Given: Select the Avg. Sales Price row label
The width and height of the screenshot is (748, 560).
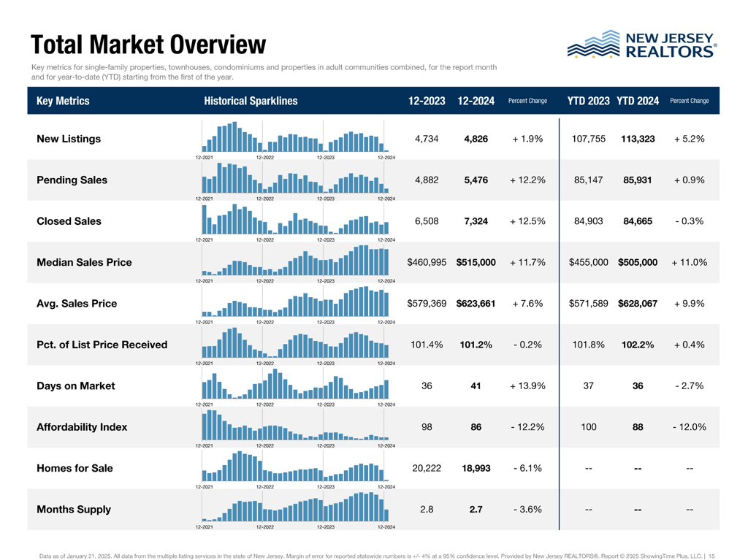Looking at the screenshot, I should coord(77,304).
